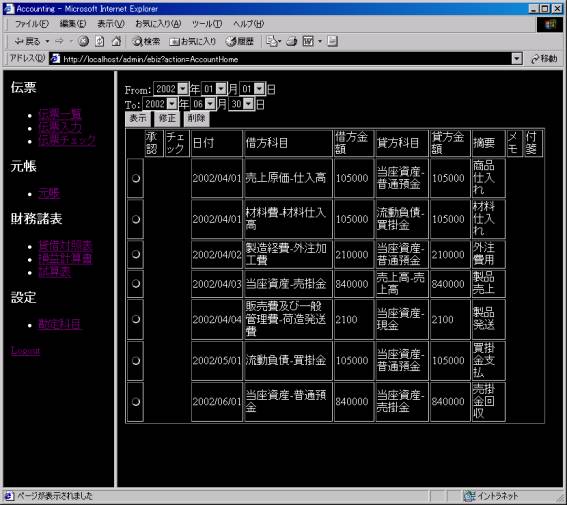Click the Stop icon in the toolbar
The height and width of the screenshot is (505, 567).
point(84,41)
